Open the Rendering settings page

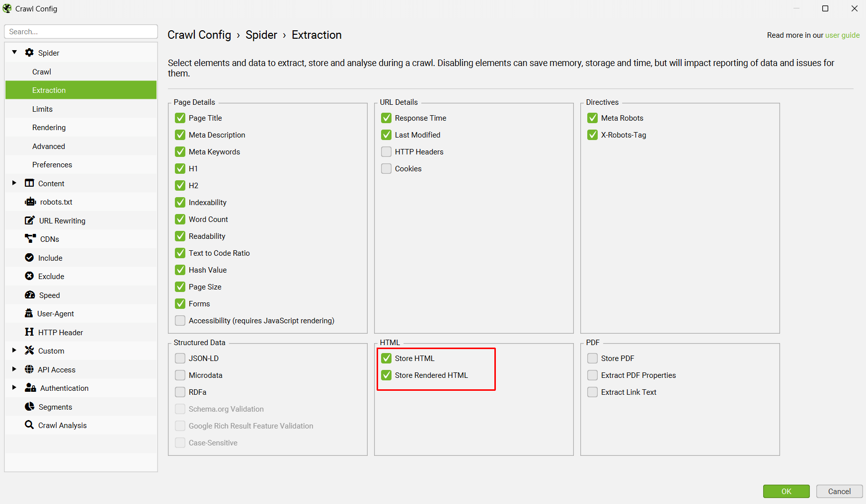[49, 128]
